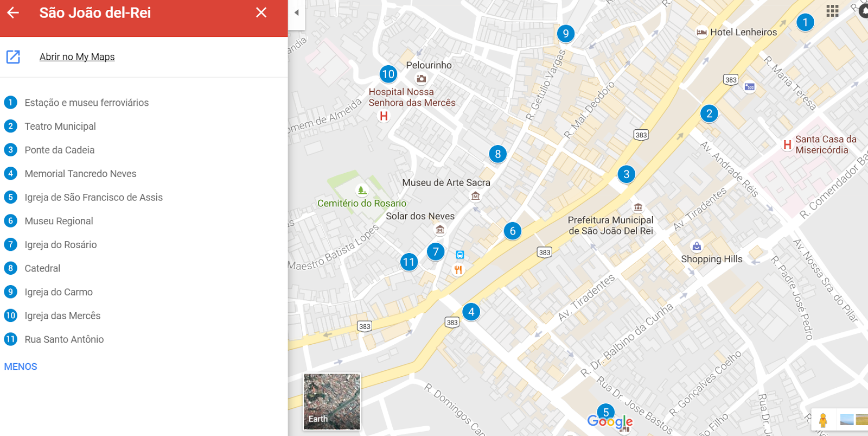
Task: Click map marker number 9
Action: click(566, 34)
